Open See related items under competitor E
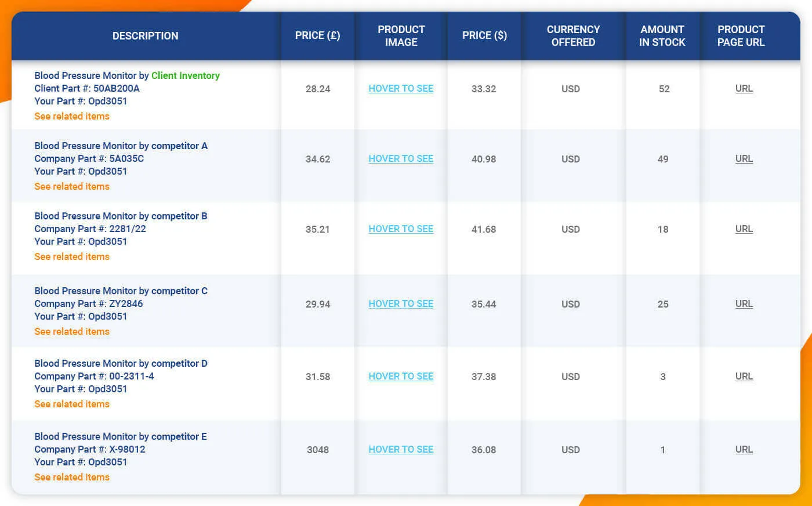Viewport: 812px width, 506px height. (x=72, y=477)
